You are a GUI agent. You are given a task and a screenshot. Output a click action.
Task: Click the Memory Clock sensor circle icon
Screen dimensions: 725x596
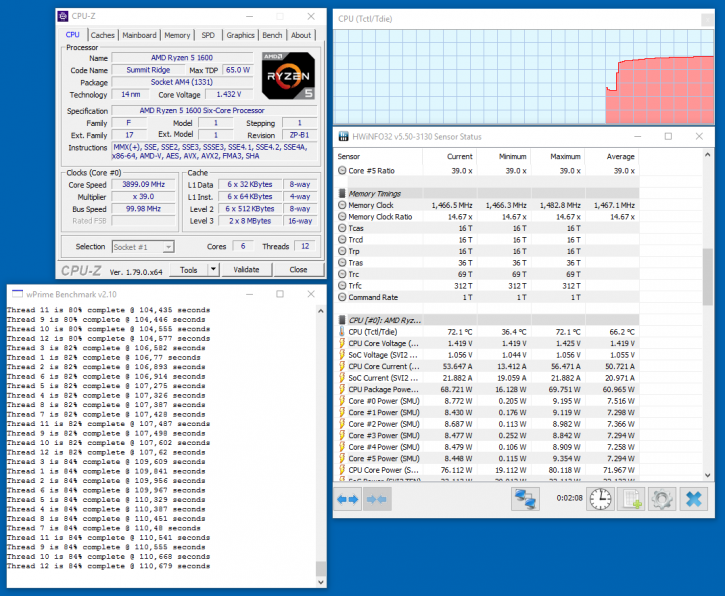[342, 205]
